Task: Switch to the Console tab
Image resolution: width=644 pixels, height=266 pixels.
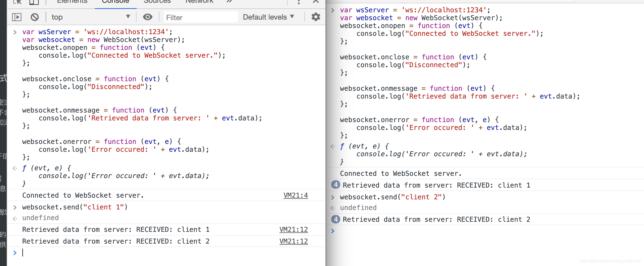Action: [116, 2]
